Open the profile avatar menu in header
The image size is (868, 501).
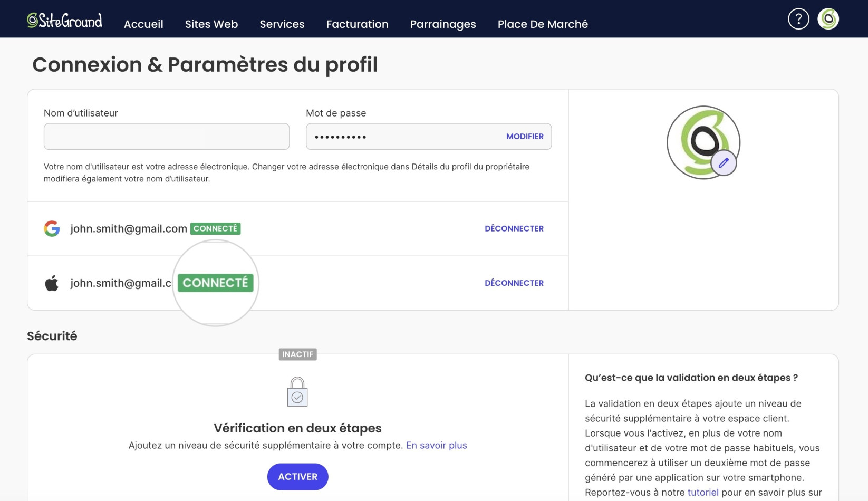coord(828,19)
